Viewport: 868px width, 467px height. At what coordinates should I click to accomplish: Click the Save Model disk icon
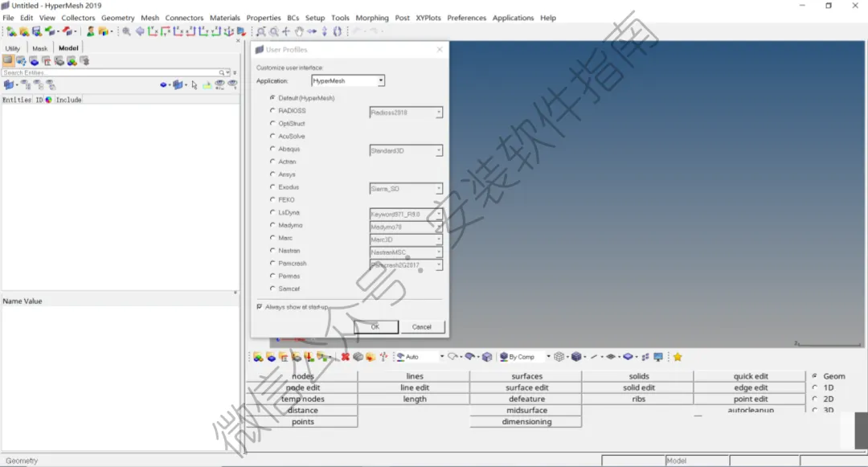pos(36,31)
